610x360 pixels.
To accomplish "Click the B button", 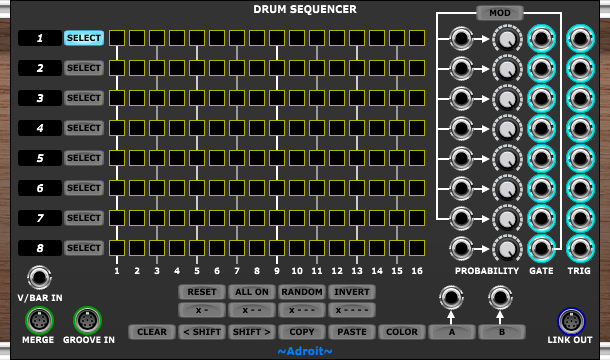I will [x=502, y=332].
